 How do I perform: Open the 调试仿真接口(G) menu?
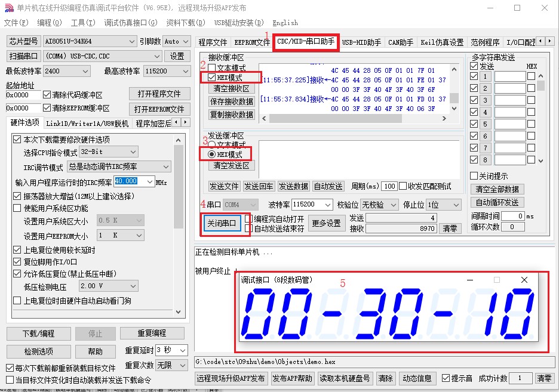coord(130,23)
